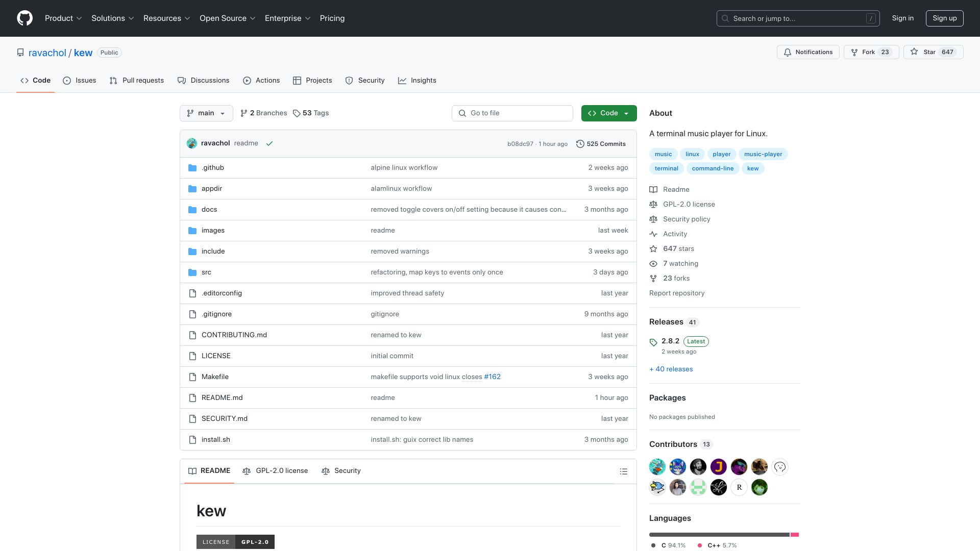Open the README outline list icon
This screenshot has width=980, height=551.
tap(623, 471)
